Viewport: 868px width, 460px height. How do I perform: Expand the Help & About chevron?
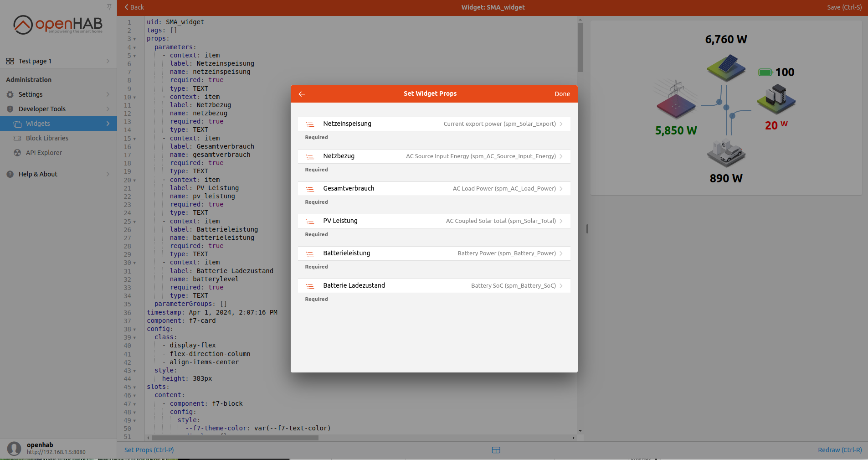coord(108,174)
